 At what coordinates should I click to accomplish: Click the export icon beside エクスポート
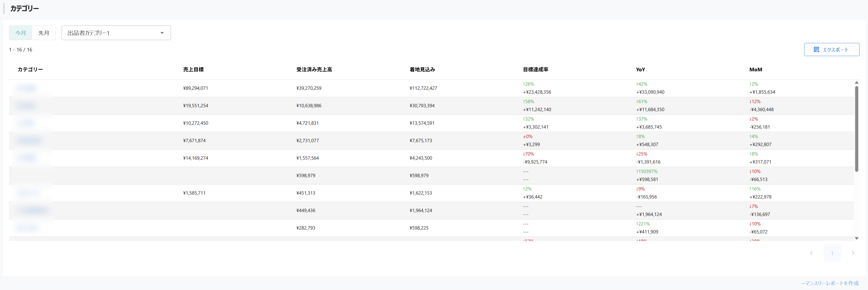pyautogui.click(x=817, y=50)
